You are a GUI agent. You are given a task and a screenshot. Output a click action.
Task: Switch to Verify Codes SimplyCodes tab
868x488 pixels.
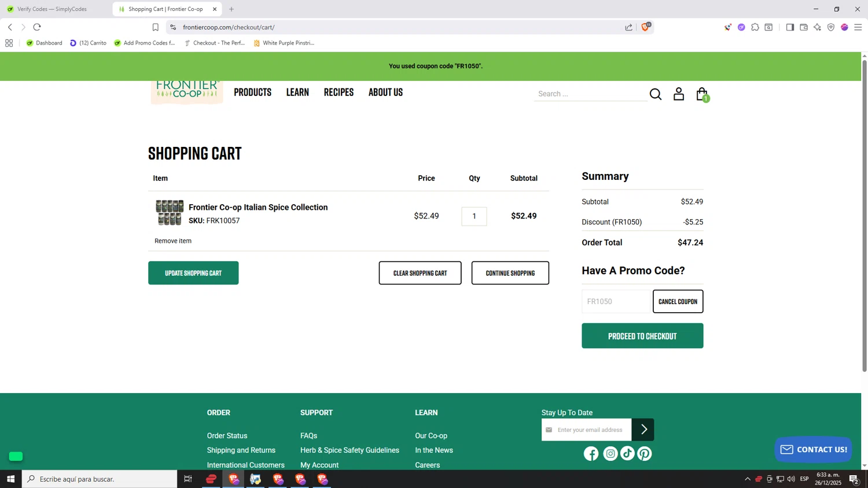(x=52, y=9)
